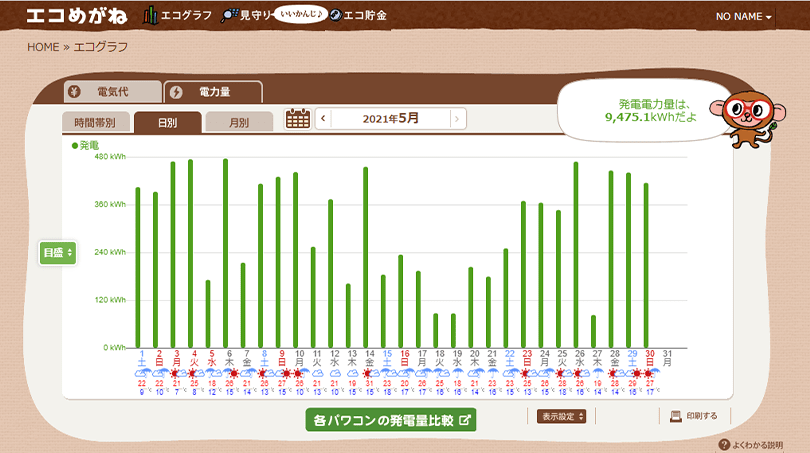Expand the NO NAME user dropdown
810x453 pixels.
point(744,17)
